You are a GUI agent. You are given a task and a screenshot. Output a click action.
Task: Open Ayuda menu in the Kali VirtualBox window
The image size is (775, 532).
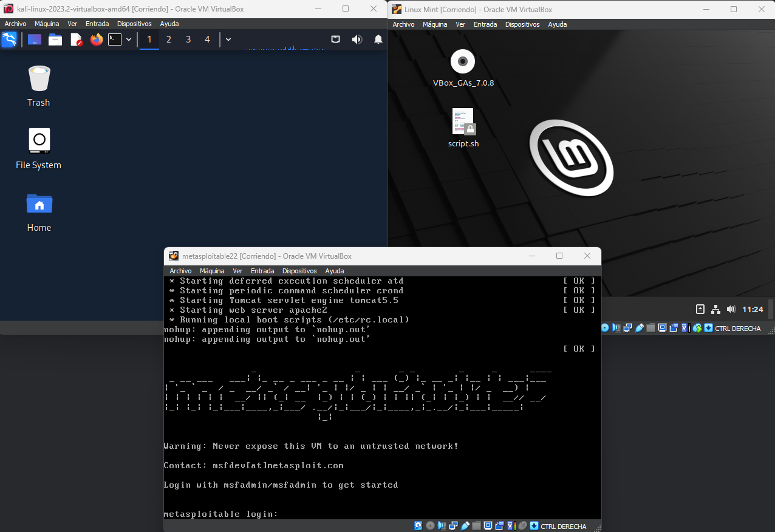coord(169,24)
